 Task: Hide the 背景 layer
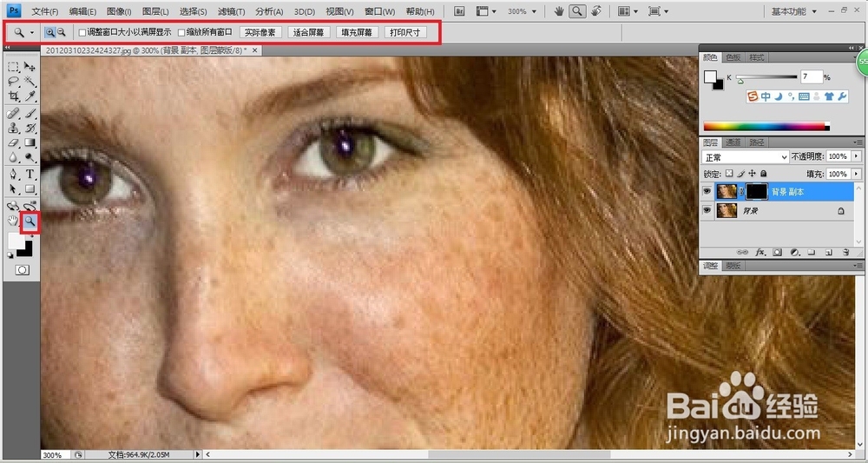tap(707, 210)
